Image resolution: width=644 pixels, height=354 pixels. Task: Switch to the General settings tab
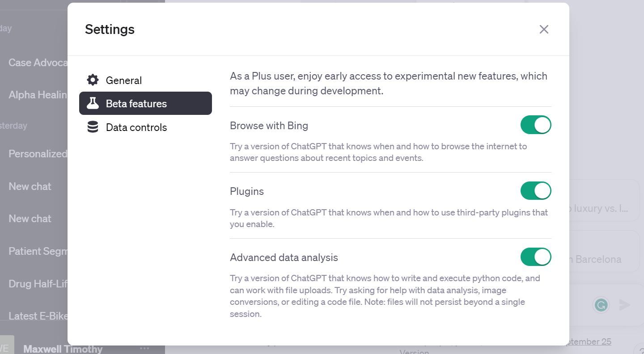[x=123, y=80]
